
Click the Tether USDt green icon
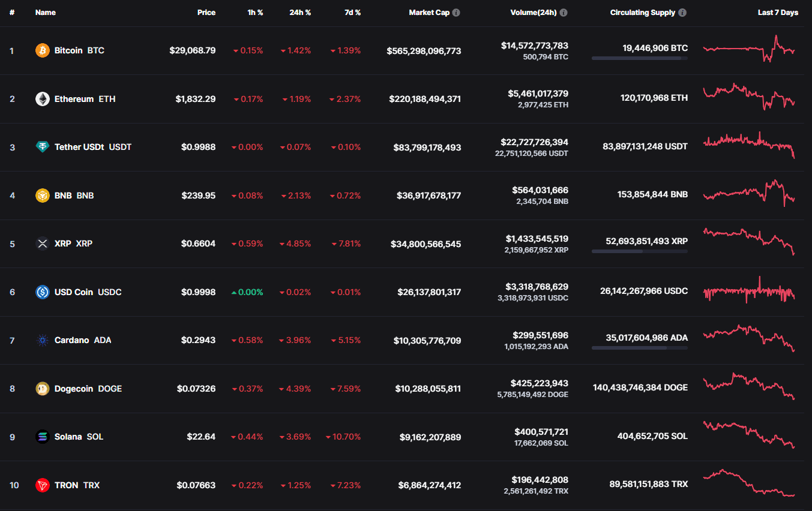(x=42, y=147)
